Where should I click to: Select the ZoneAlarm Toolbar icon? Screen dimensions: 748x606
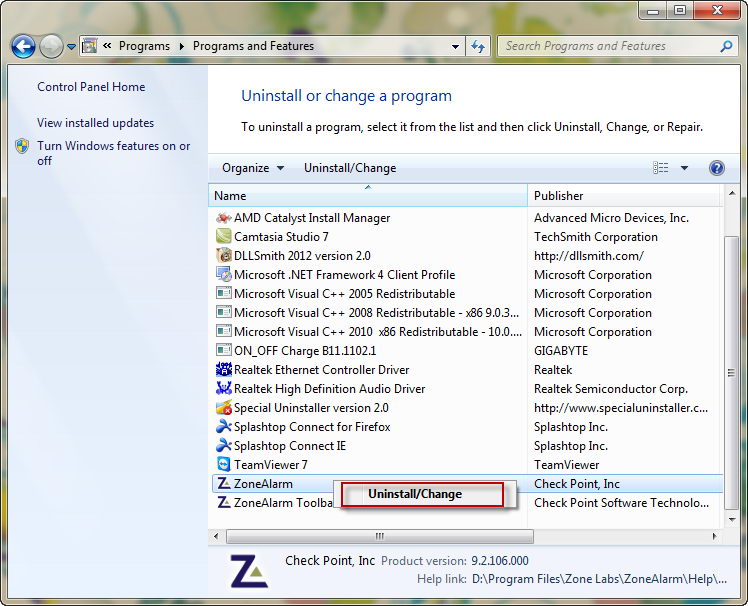point(224,503)
